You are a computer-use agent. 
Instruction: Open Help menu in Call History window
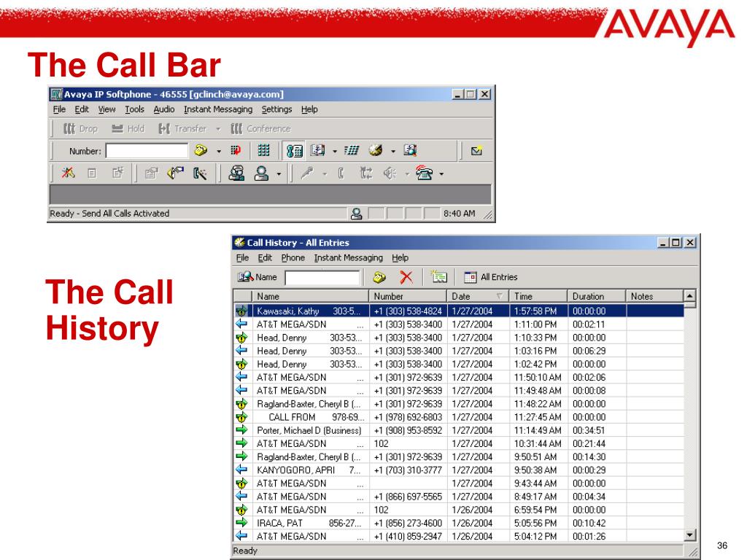click(x=400, y=257)
